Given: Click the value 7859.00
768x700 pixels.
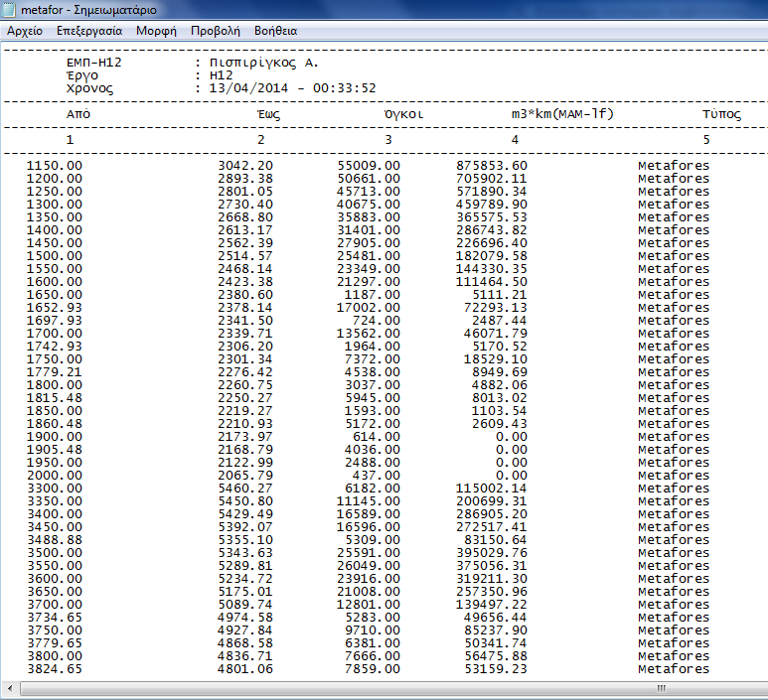Looking at the screenshot, I should tap(373, 668).
